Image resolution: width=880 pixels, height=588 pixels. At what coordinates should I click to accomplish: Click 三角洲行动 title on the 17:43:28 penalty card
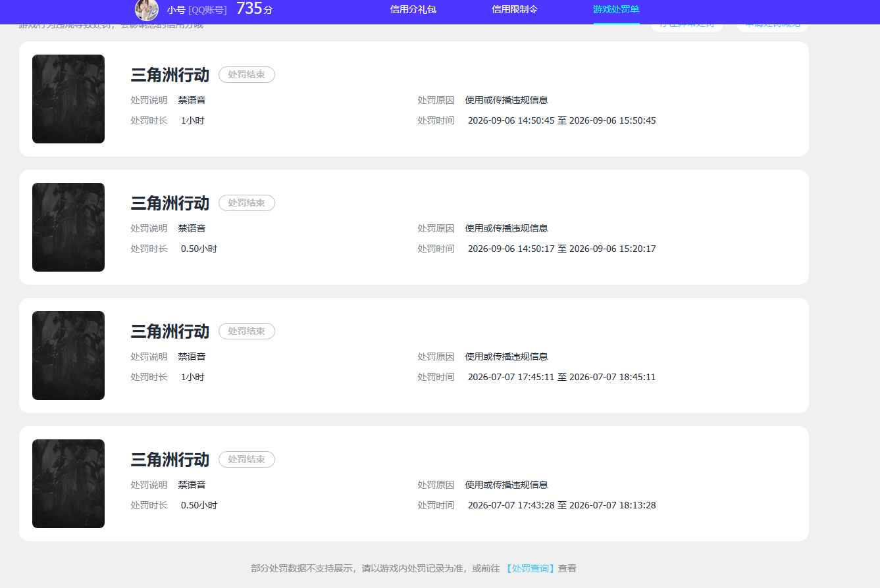click(170, 460)
